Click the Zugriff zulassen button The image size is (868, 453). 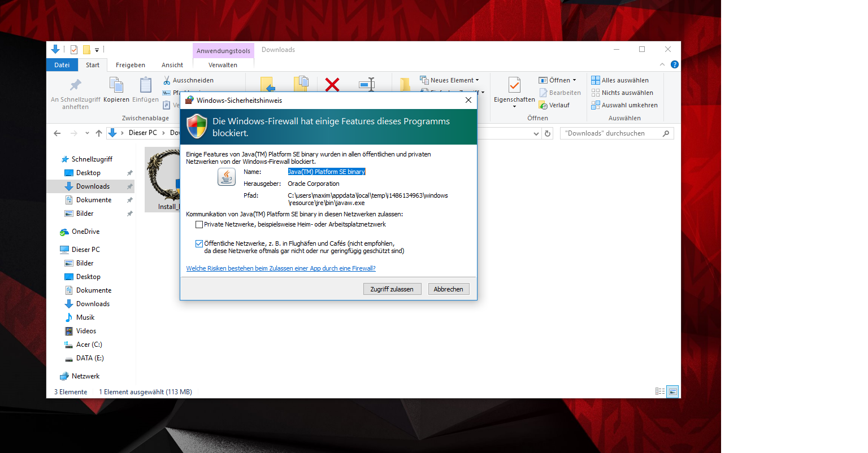pyautogui.click(x=392, y=289)
